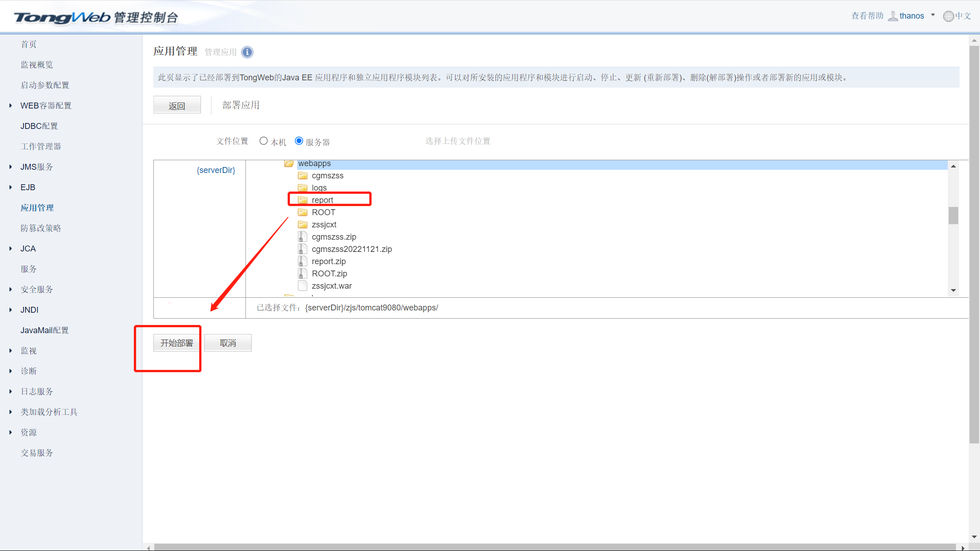
Task: Click the 查看帮助 link
Action: point(867,15)
